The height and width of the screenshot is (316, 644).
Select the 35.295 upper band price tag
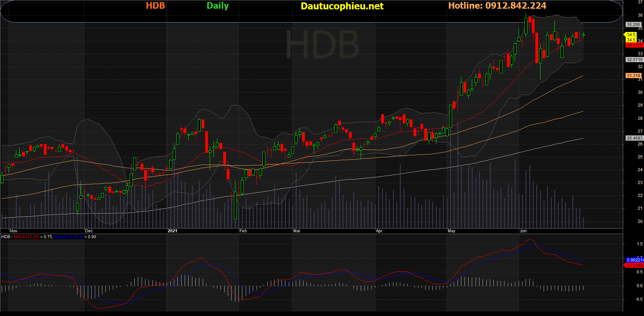pos(633,25)
